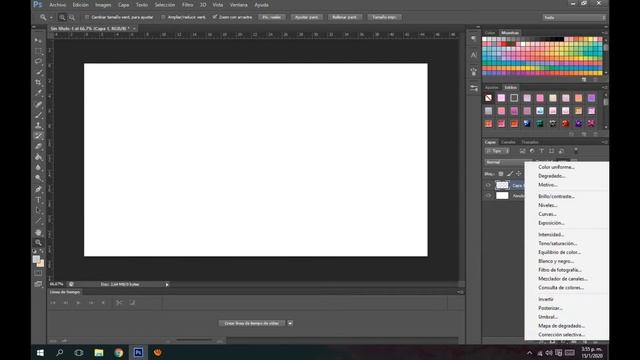Select the Rectangular Marquee tool
Screen dimensions: 640x360
[x=38, y=51]
